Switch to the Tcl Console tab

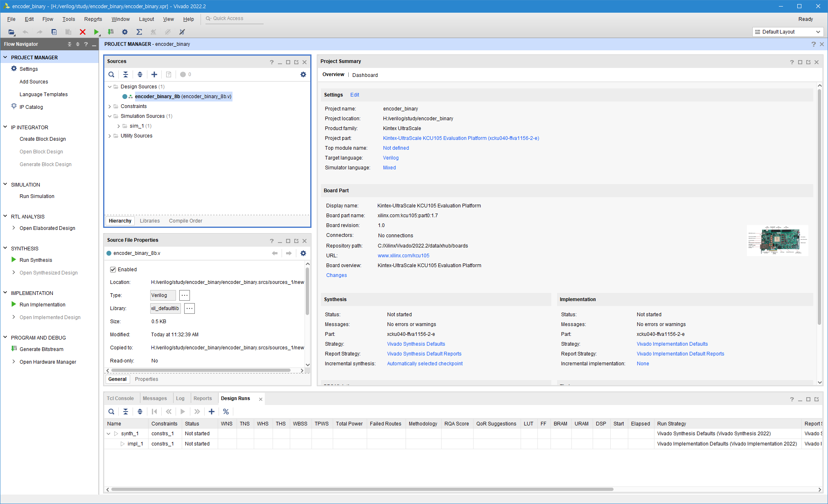[120, 398]
